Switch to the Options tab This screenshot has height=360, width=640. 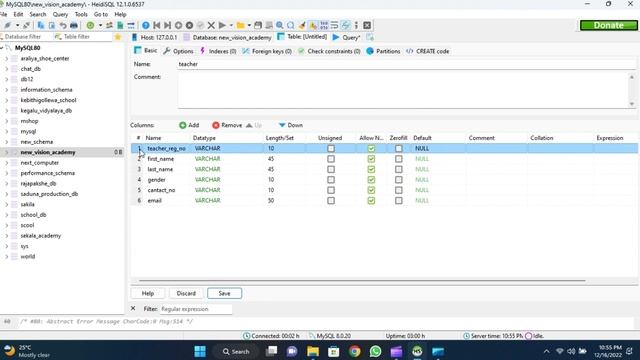pyautogui.click(x=178, y=51)
